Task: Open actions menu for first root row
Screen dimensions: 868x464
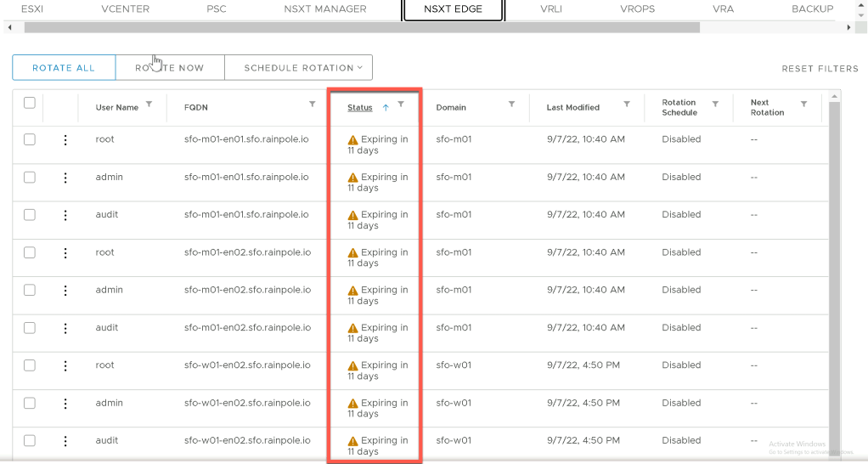Action: tap(65, 140)
